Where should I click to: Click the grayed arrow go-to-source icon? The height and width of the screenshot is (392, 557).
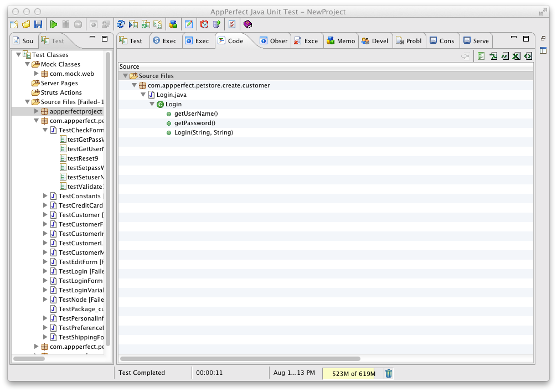465,56
